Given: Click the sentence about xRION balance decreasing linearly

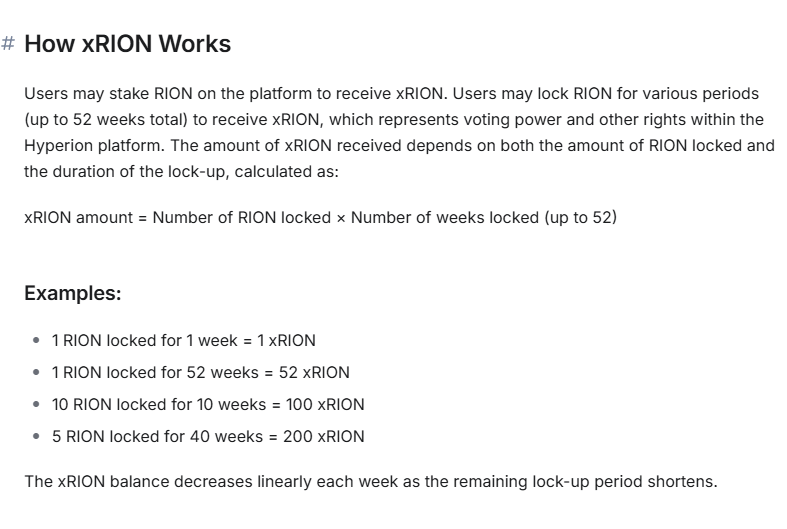Looking at the screenshot, I should pyautogui.click(x=370, y=481).
